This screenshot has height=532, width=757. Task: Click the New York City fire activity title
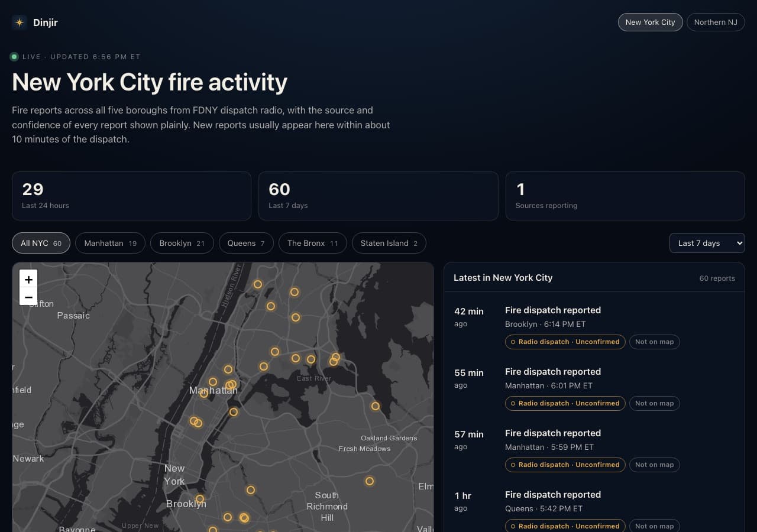click(150, 82)
